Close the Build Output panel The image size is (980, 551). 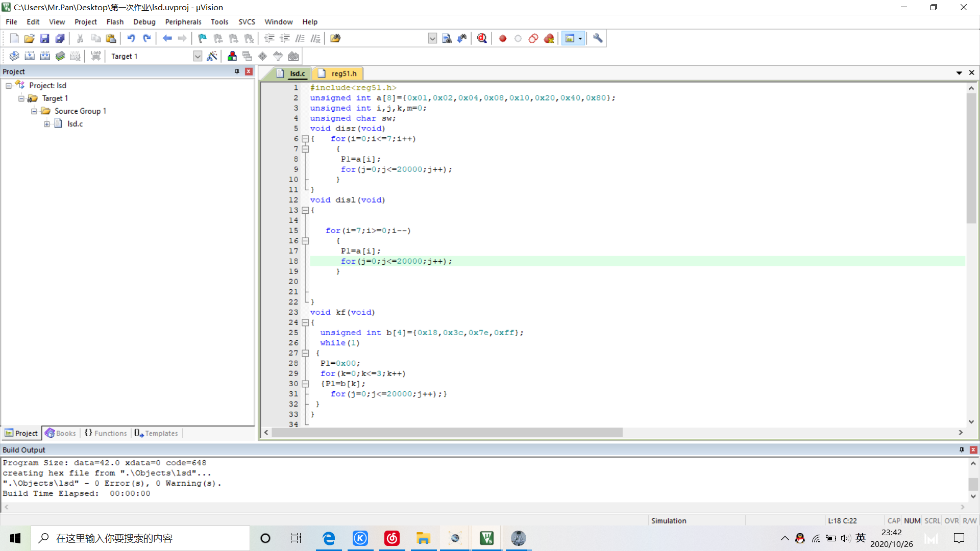click(x=973, y=449)
